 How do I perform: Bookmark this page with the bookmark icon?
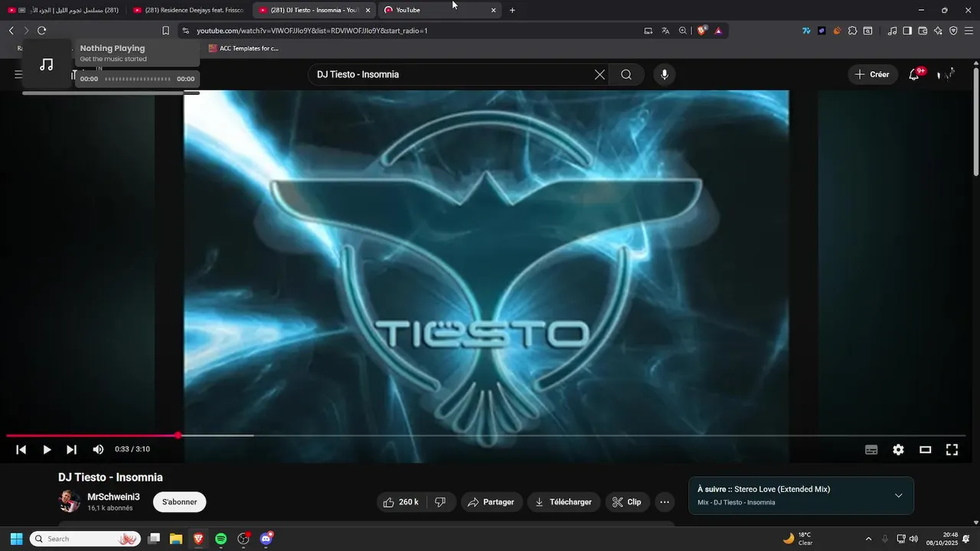(165, 31)
